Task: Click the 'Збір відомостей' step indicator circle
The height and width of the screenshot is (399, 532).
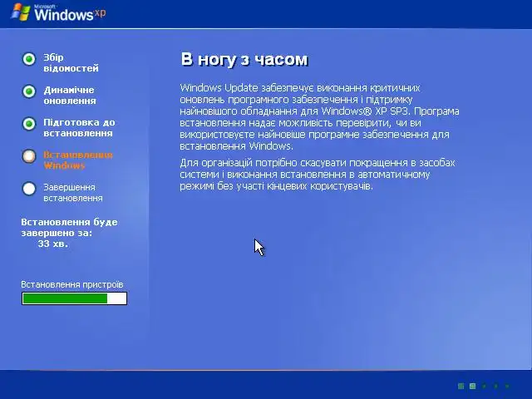Action: 29,59
